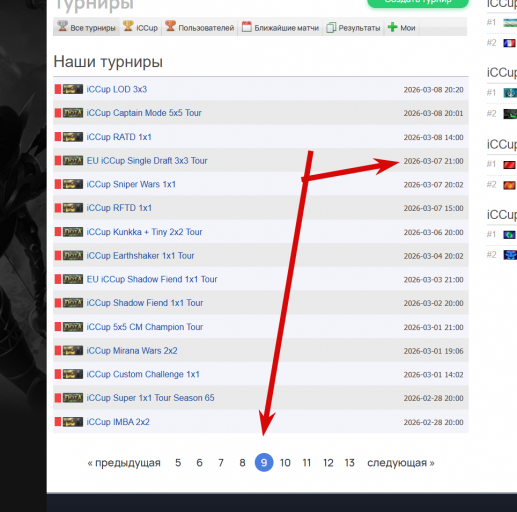Open the Пользователей tab

click(x=200, y=27)
